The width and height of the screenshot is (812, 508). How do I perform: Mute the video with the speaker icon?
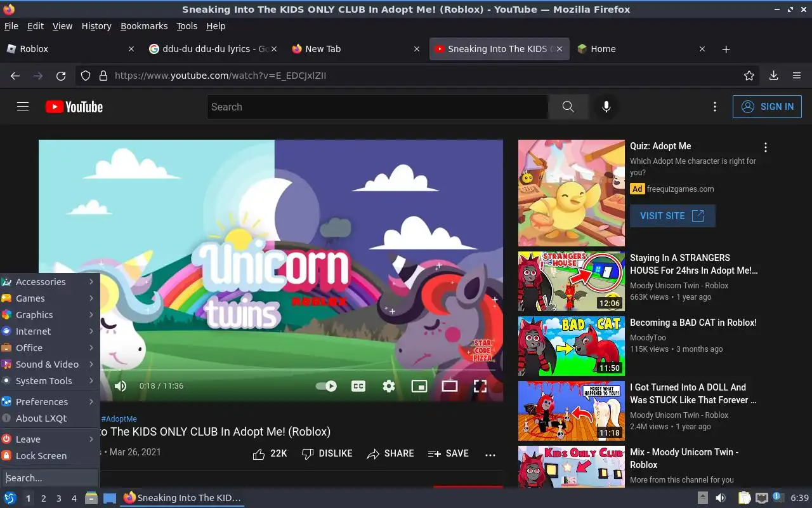121,386
